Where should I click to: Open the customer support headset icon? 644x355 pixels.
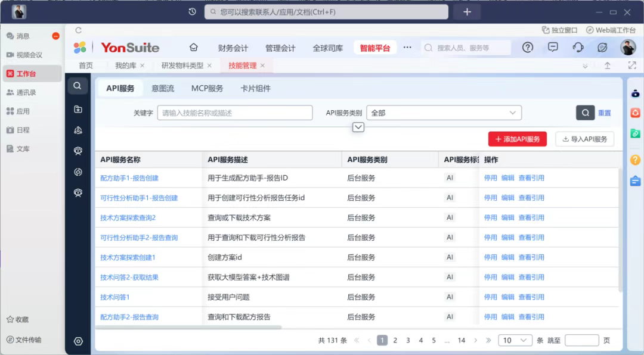click(578, 47)
